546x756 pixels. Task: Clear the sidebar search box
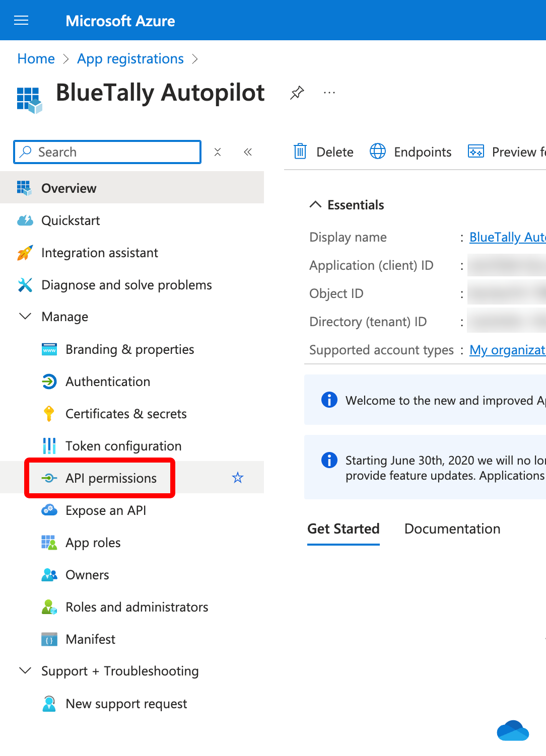(x=218, y=152)
